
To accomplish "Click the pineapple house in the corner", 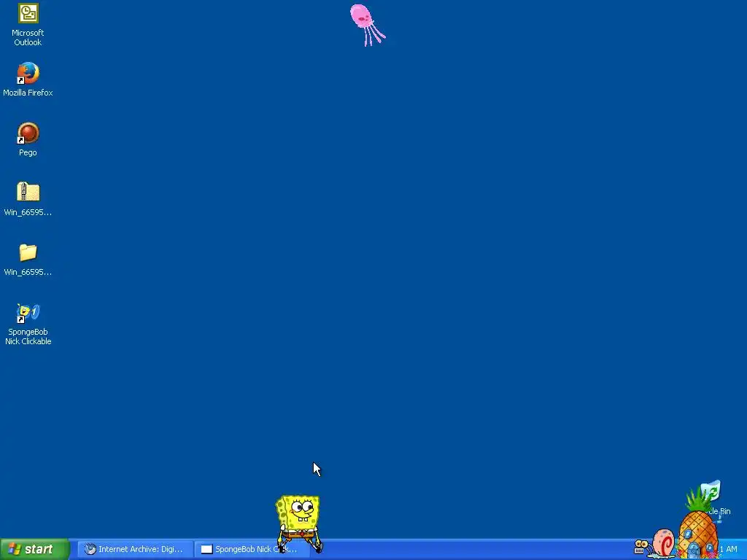I will click(x=698, y=529).
